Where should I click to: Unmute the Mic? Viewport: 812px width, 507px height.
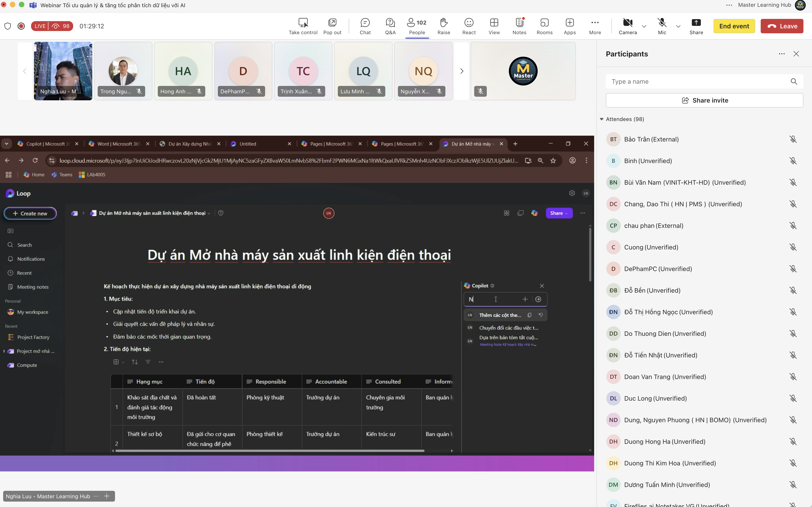tap(662, 26)
